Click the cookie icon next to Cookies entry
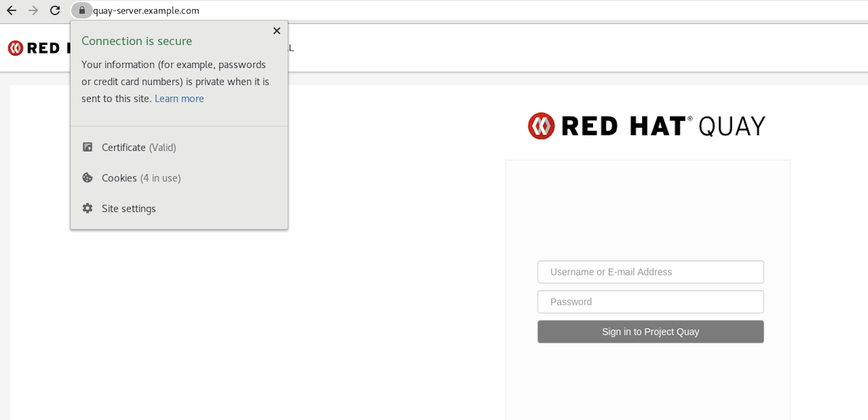This screenshot has height=420, width=868. click(88, 177)
